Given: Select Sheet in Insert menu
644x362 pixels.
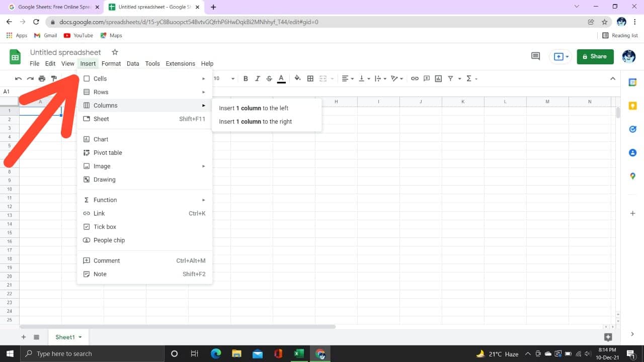Looking at the screenshot, I should (x=145, y=119).
